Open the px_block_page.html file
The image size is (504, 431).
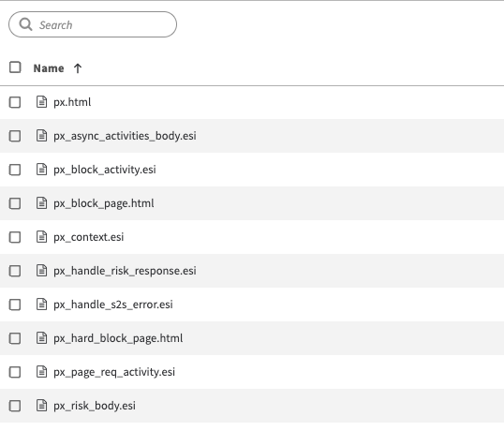pos(103,203)
